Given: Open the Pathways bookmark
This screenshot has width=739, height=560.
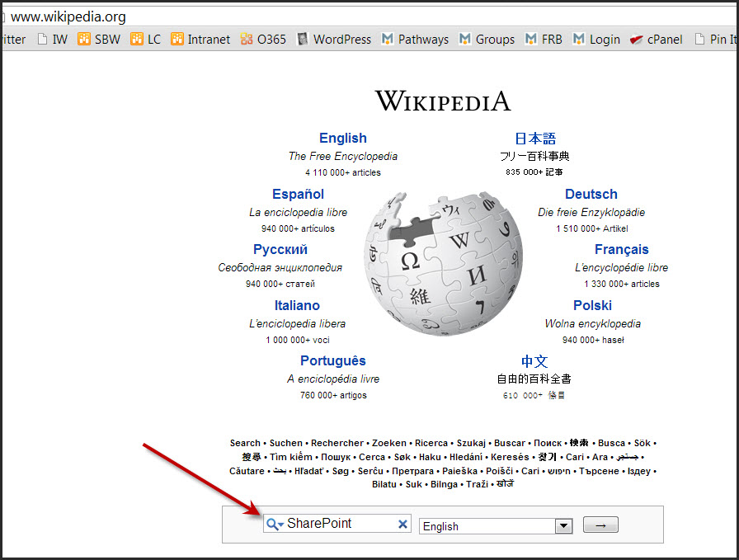Looking at the screenshot, I should click(x=415, y=39).
